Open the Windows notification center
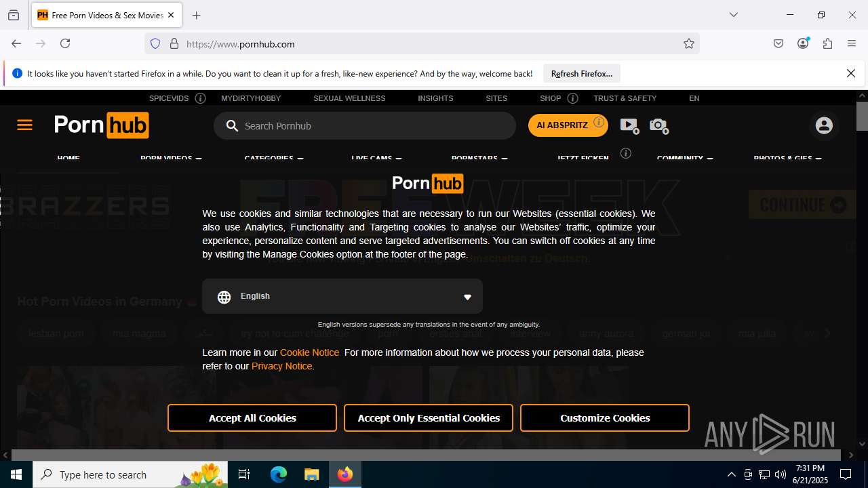Viewport: 868px width, 488px height. [x=846, y=474]
